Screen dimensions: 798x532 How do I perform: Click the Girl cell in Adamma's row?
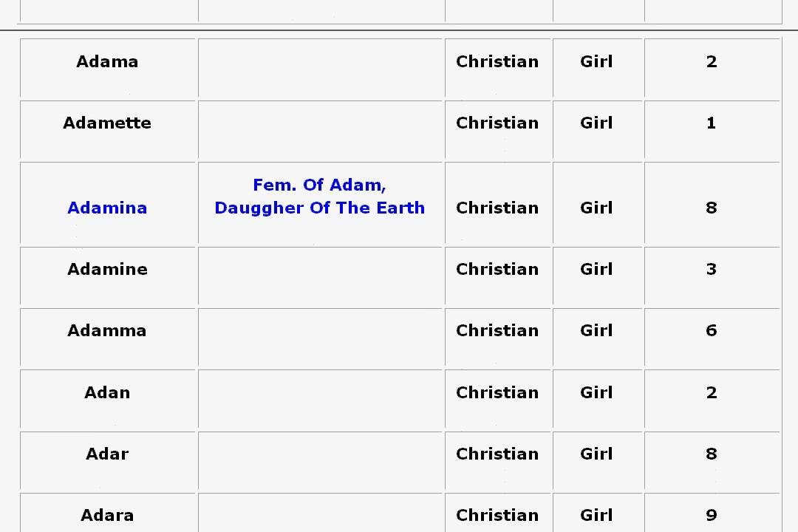[596, 330]
